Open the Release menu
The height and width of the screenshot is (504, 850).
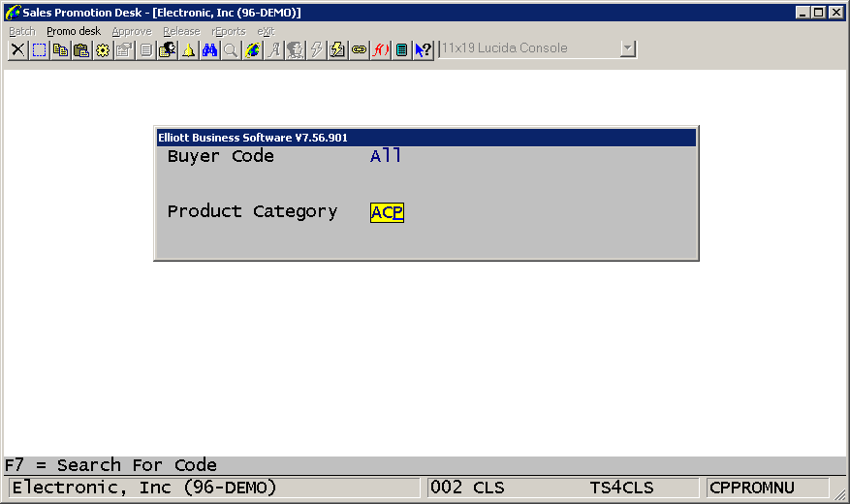coord(181,31)
